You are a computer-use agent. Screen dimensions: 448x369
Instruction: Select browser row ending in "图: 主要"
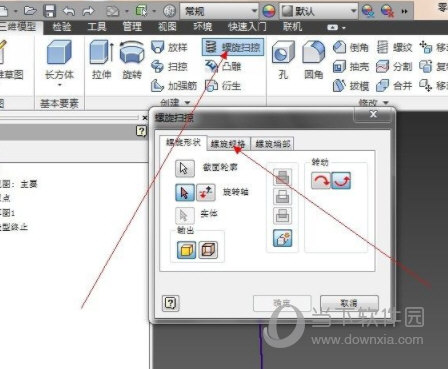tap(19, 184)
